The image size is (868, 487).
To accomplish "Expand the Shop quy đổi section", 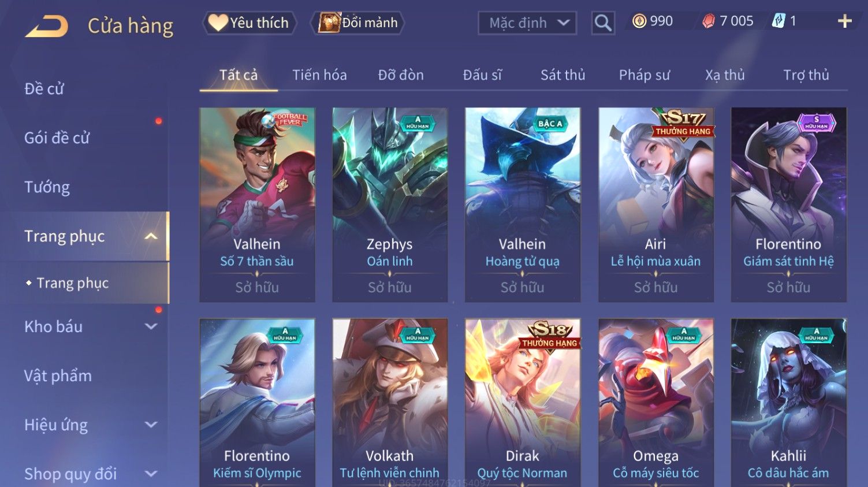I will coord(151,474).
